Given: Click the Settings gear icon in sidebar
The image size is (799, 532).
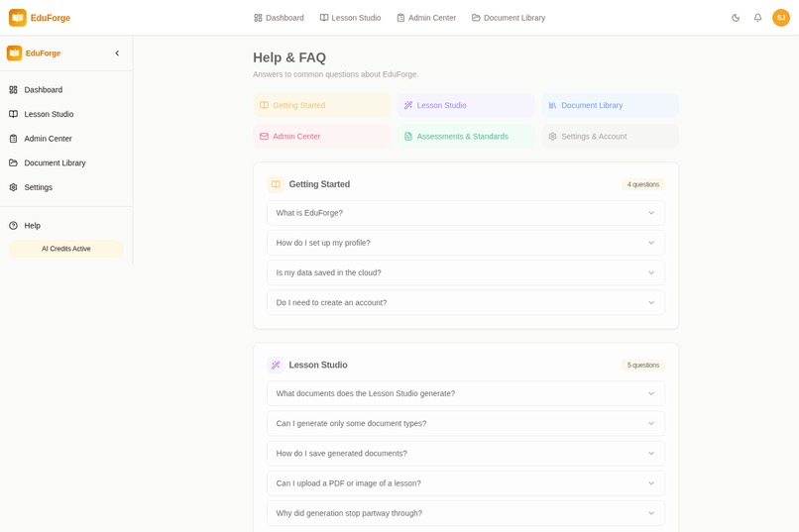Looking at the screenshot, I should click(x=13, y=187).
